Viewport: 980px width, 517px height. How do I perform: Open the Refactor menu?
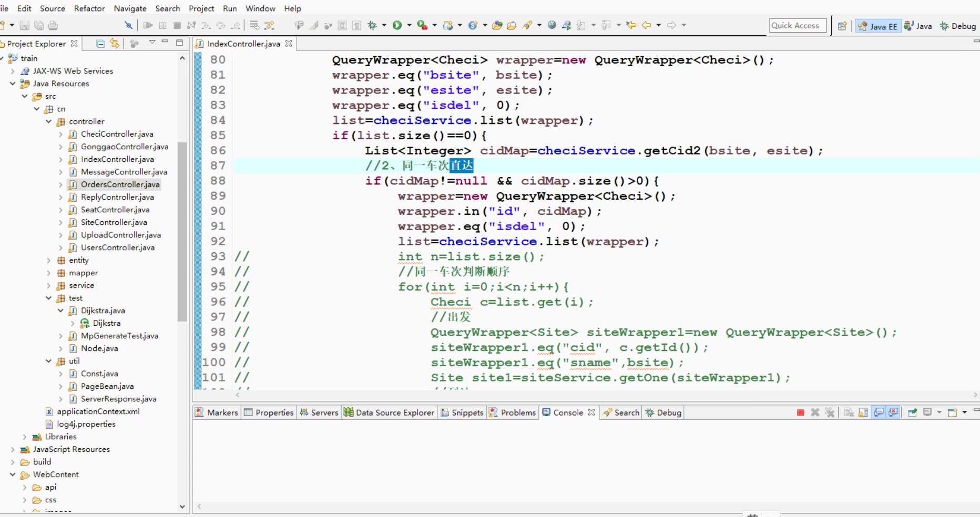(x=89, y=8)
